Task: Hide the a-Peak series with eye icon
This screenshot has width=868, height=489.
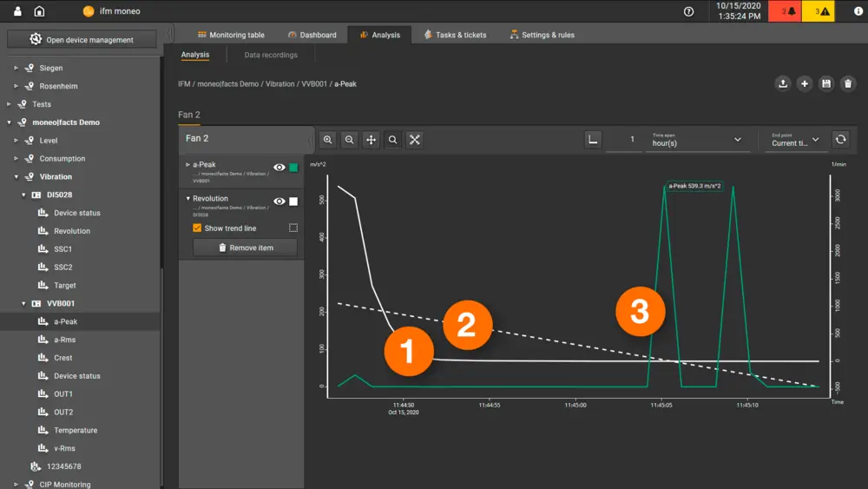Action: click(279, 168)
